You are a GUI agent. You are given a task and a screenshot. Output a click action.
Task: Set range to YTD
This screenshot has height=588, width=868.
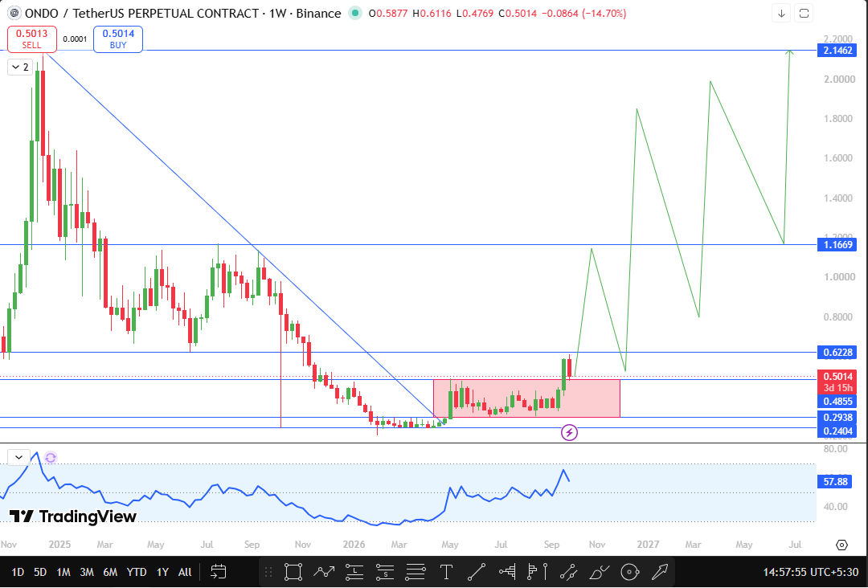click(136, 572)
